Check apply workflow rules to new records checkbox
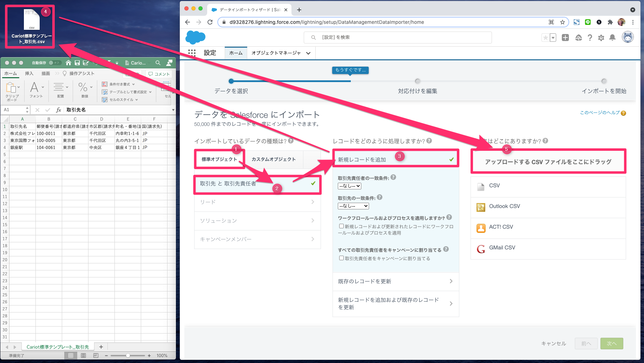This screenshot has height=363, width=644. [x=341, y=226]
